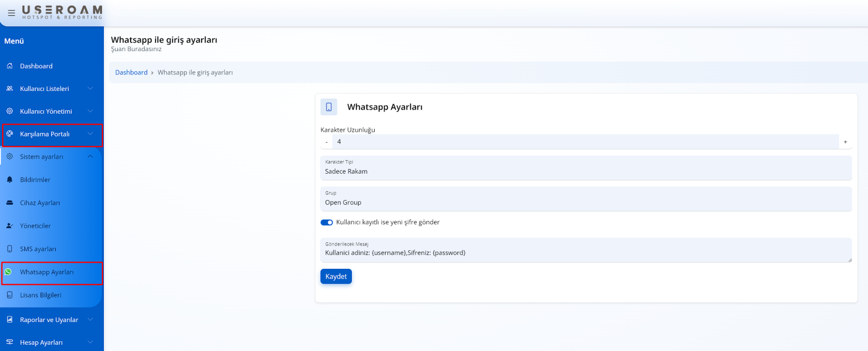Screen dimensions: 868x351
Task: Increase character length with plus button
Action: (x=845, y=142)
